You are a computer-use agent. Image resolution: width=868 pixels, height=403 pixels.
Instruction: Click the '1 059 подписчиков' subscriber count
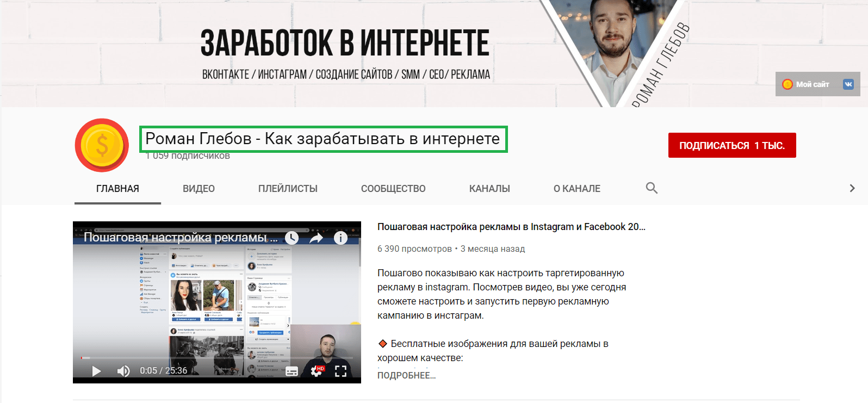point(188,156)
